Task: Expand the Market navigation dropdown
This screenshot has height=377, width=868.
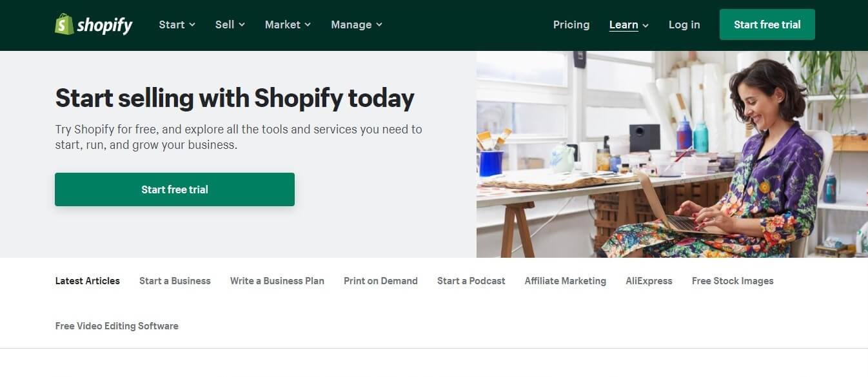Action: tap(288, 24)
